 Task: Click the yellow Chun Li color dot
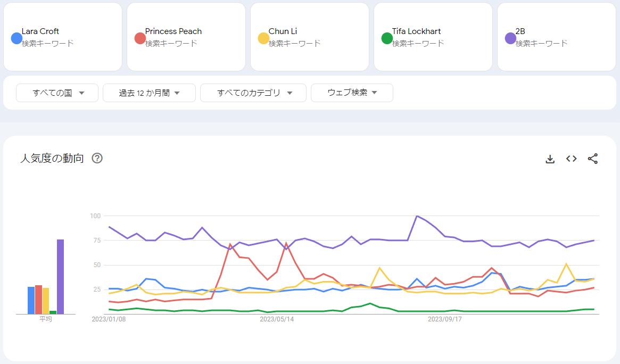tap(263, 38)
